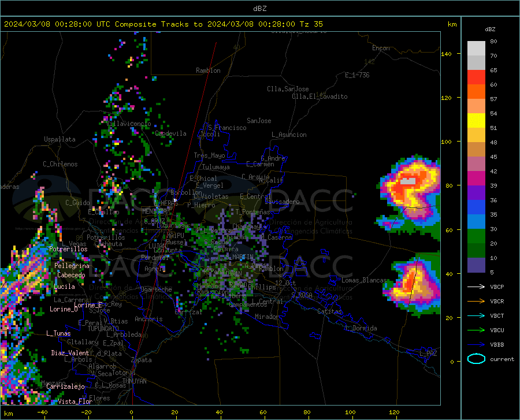Pick the 80 dBZ light gray swatch
This screenshot has width=520, height=420.
[476, 49]
